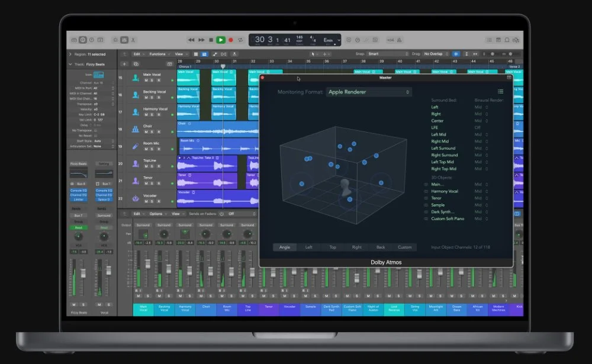Open the Emin key signature dropdown

point(332,40)
